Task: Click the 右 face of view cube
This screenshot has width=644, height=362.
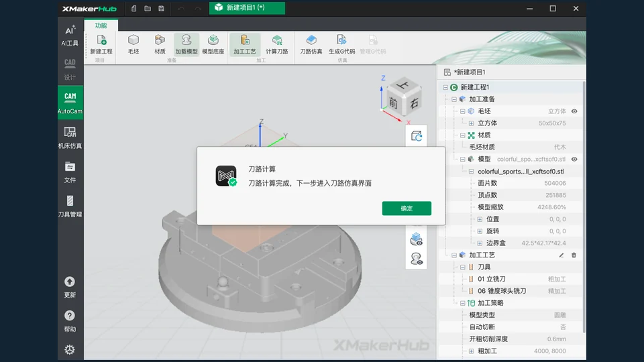Action: (414, 103)
